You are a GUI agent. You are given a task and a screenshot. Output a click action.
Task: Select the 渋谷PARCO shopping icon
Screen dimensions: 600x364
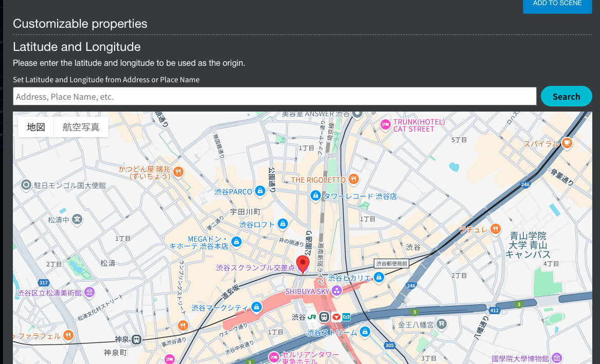[x=260, y=191]
